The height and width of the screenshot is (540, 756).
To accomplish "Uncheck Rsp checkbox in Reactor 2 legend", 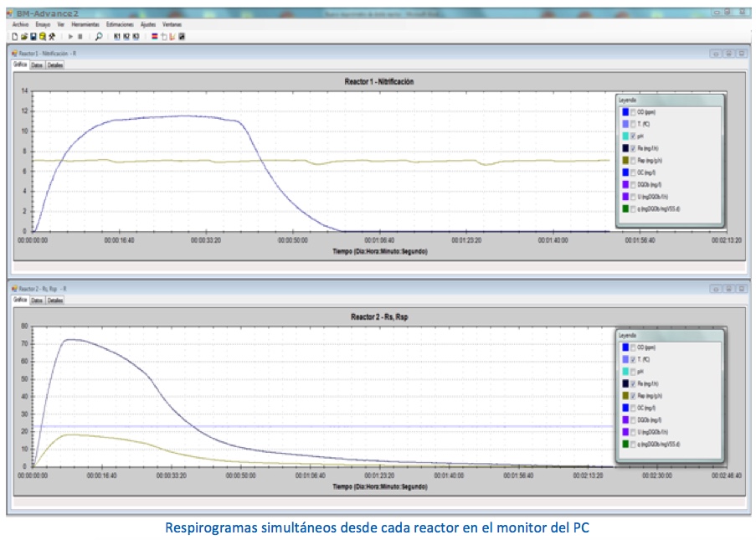I will 633,396.
